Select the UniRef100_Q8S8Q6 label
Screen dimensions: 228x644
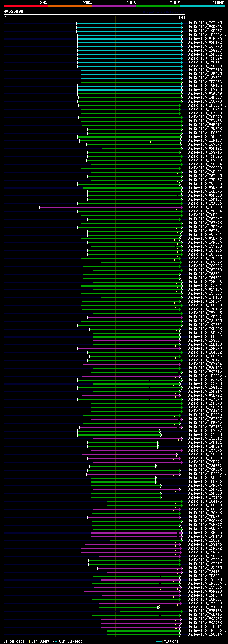(204, 266)
